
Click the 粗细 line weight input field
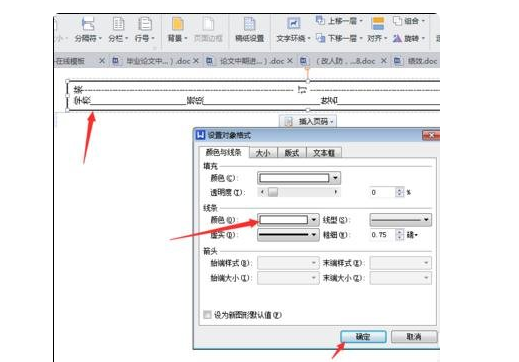383,235
